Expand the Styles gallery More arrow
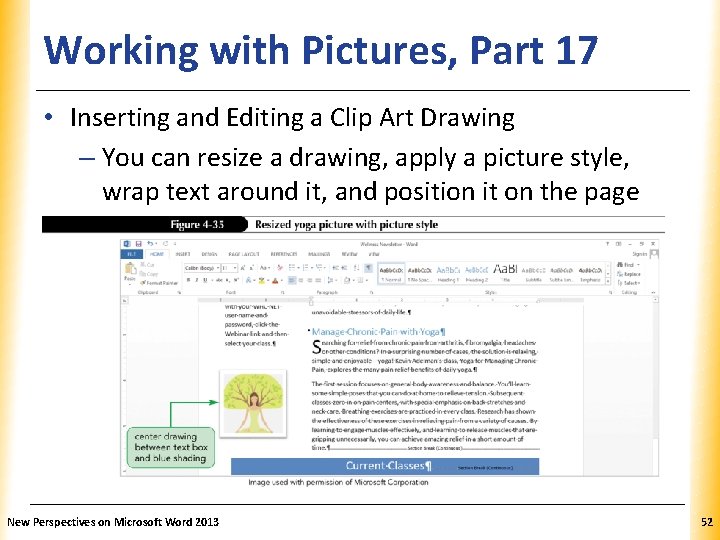 (x=608, y=281)
